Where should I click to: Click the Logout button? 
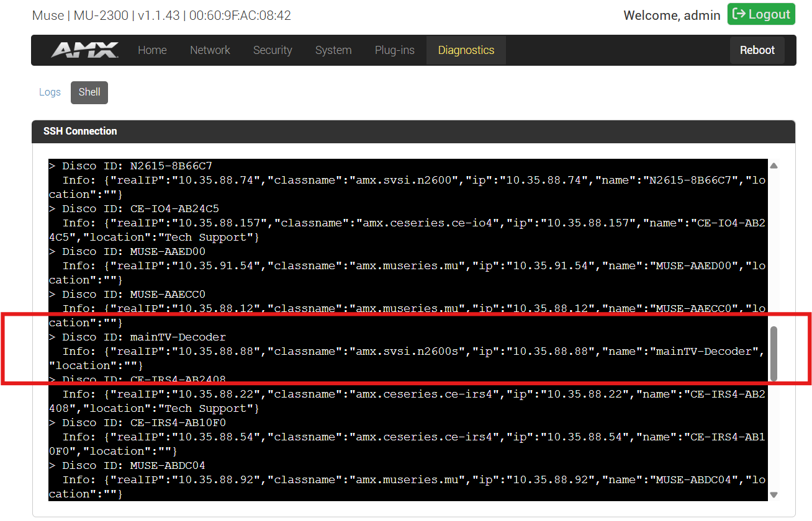[x=761, y=14]
